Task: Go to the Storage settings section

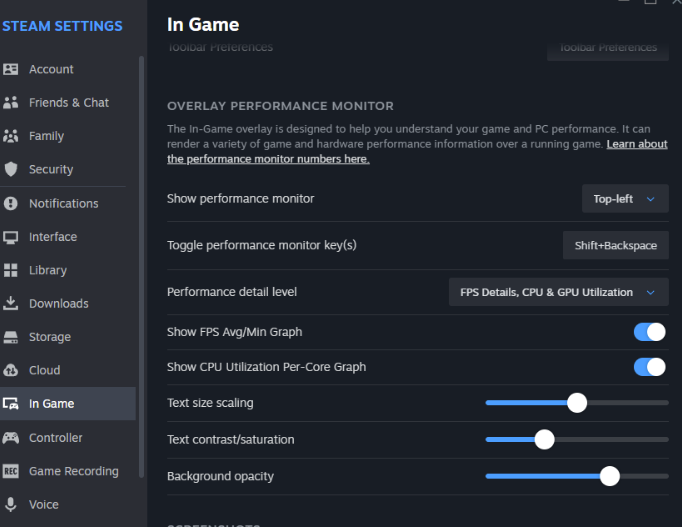Action: [50, 337]
